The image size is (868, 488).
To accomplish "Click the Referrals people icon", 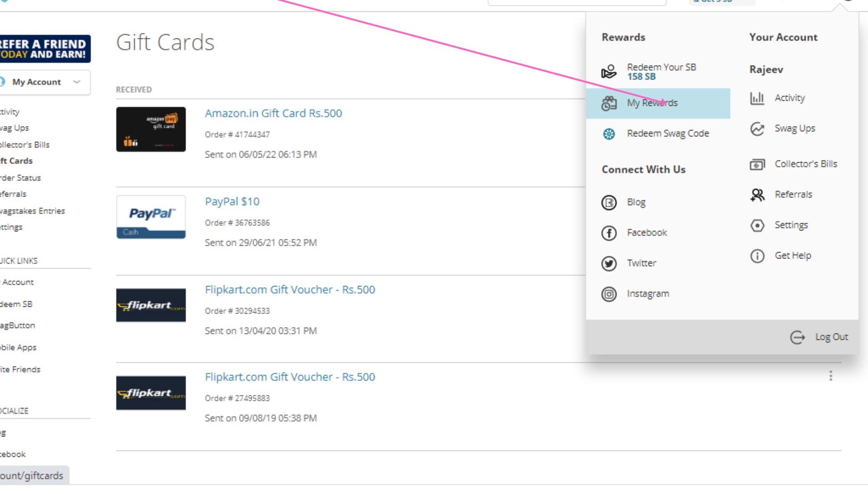I will click(x=757, y=195).
